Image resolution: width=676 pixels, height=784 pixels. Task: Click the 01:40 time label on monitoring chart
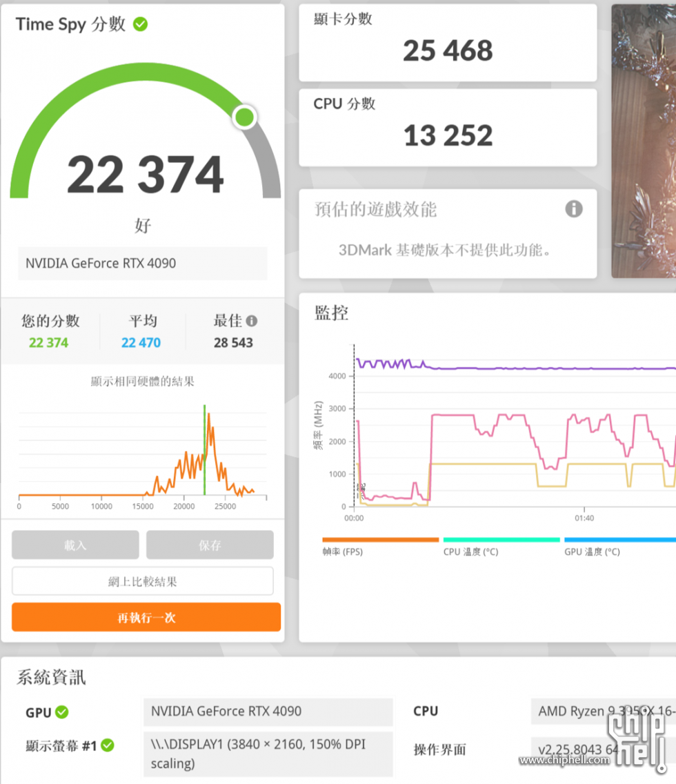(584, 518)
